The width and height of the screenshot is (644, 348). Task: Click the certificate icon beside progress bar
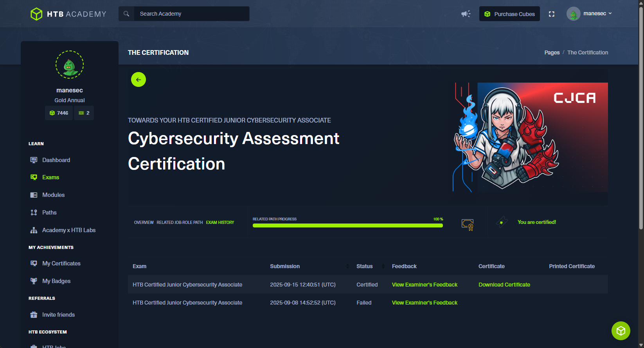[x=468, y=224]
